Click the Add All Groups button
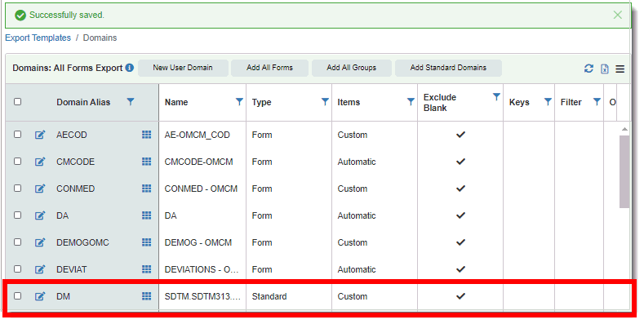The height and width of the screenshot is (324, 644). pyautogui.click(x=352, y=68)
